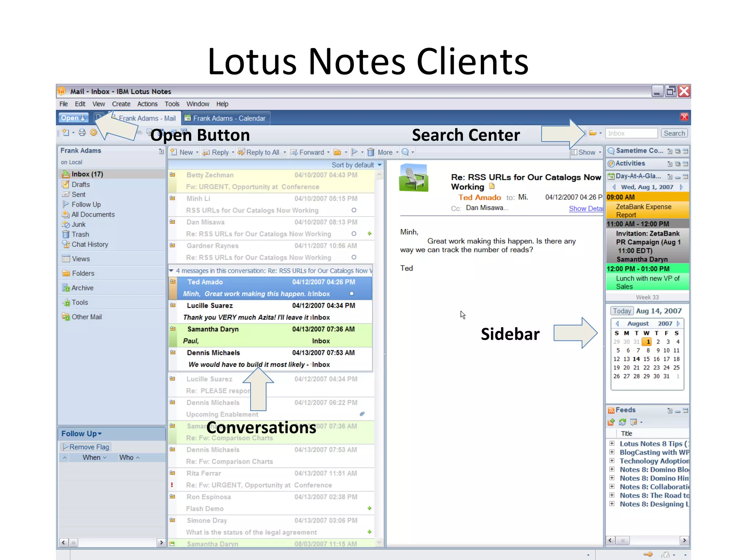This screenshot has width=747, height=560.
Task: Expand the Lotus Notes 8 Tips feed
Action: 612,444
